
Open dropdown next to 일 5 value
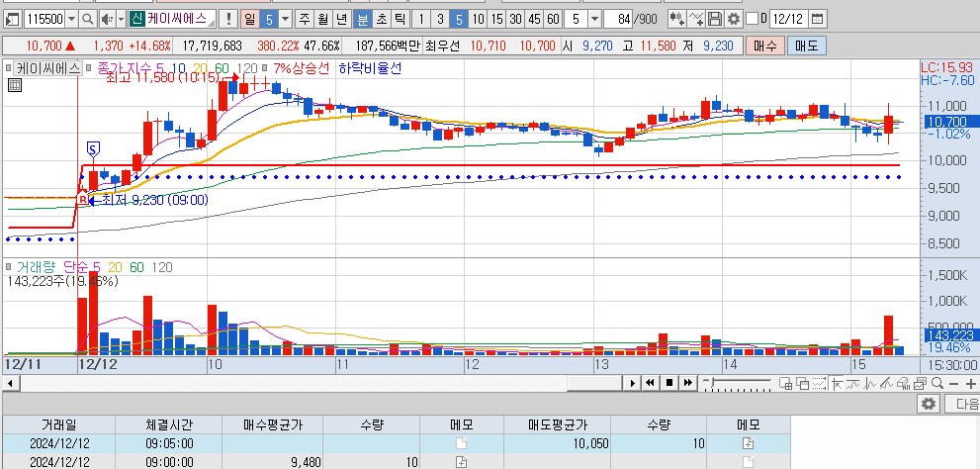click(x=286, y=19)
